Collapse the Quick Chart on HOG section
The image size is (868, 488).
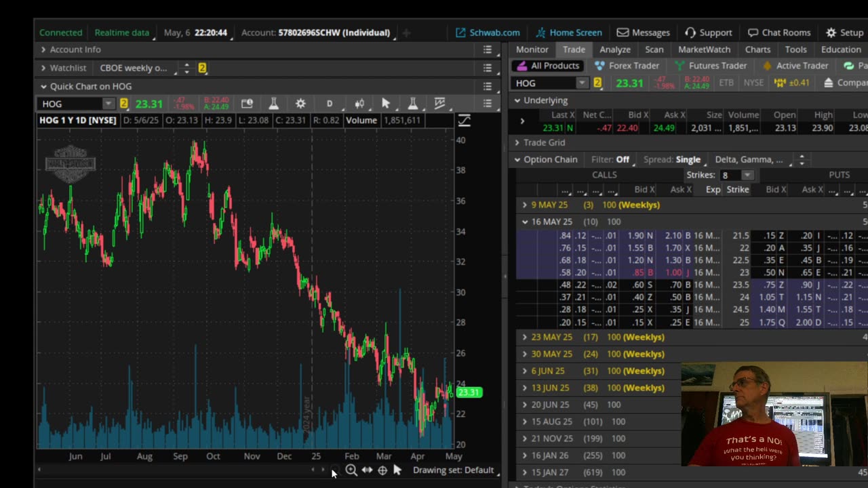43,86
